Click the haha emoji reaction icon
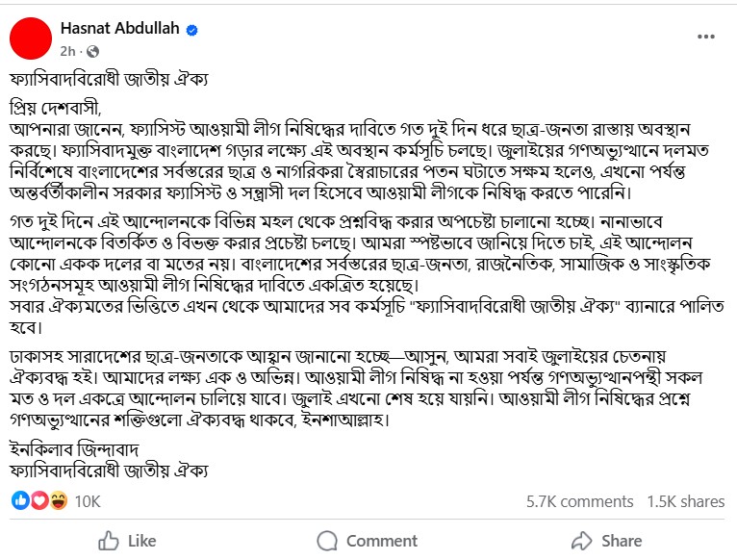 [x=58, y=500]
